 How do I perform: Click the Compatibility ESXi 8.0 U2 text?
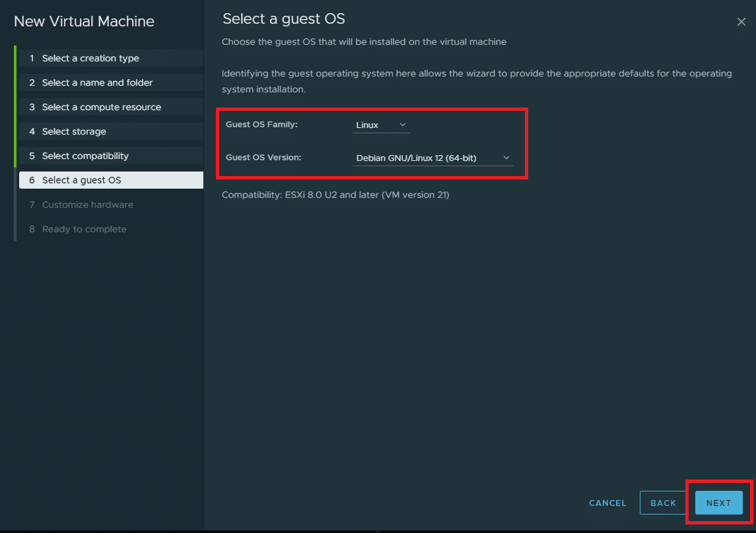[x=335, y=195]
